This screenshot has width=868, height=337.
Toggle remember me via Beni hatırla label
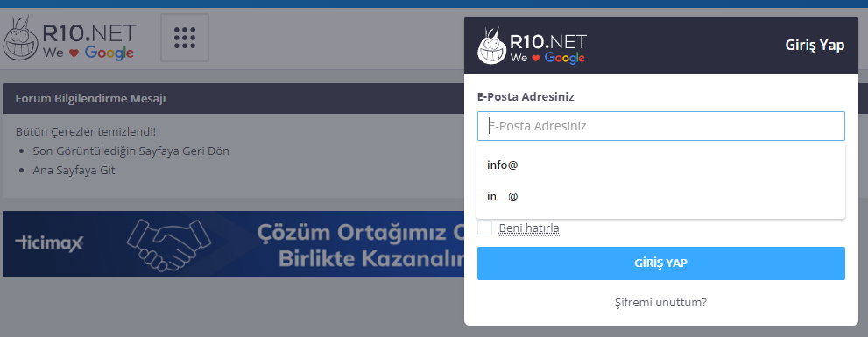coord(529,228)
